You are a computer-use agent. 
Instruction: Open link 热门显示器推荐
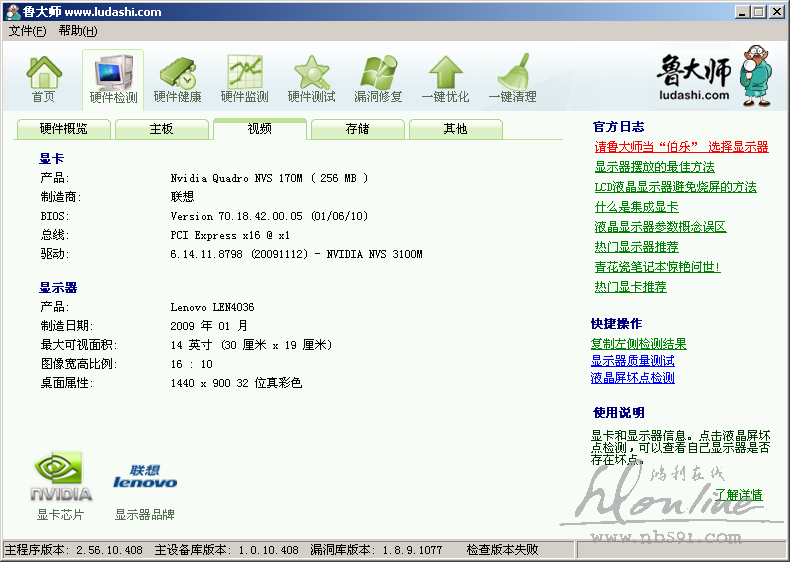(x=636, y=247)
